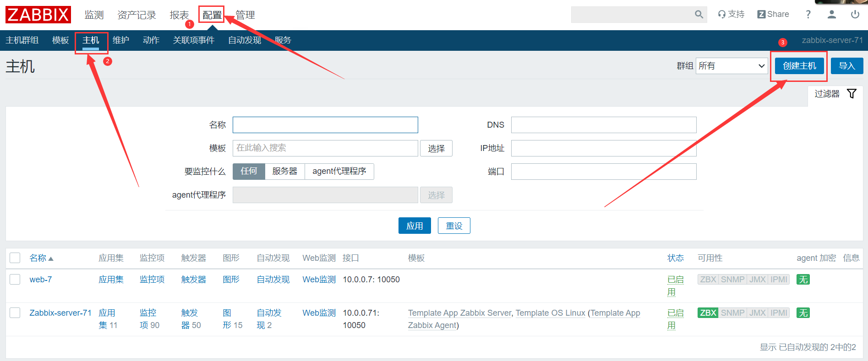Select 服务器 monitoring option
This screenshot has height=361, width=868.
pos(285,171)
